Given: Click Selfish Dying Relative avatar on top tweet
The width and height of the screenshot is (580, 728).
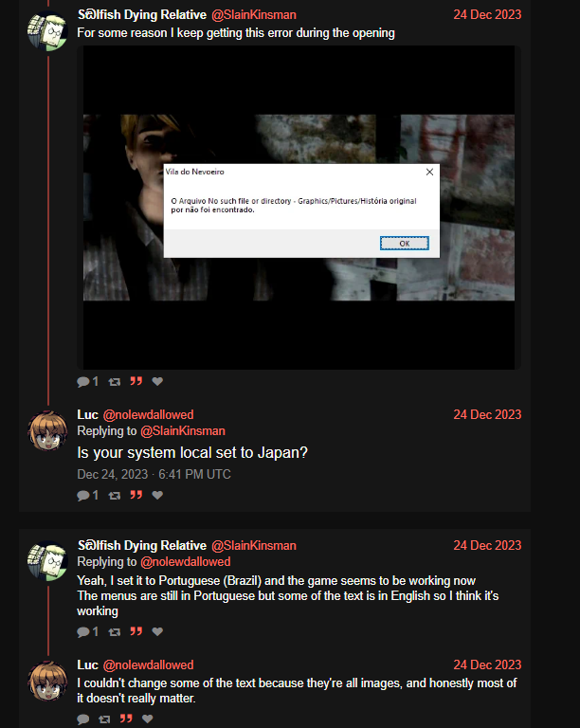Looking at the screenshot, I should tap(47, 31).
